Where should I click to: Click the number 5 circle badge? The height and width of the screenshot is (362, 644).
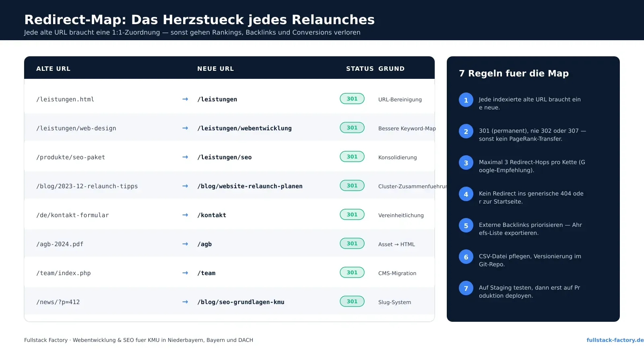coord(466,226)
